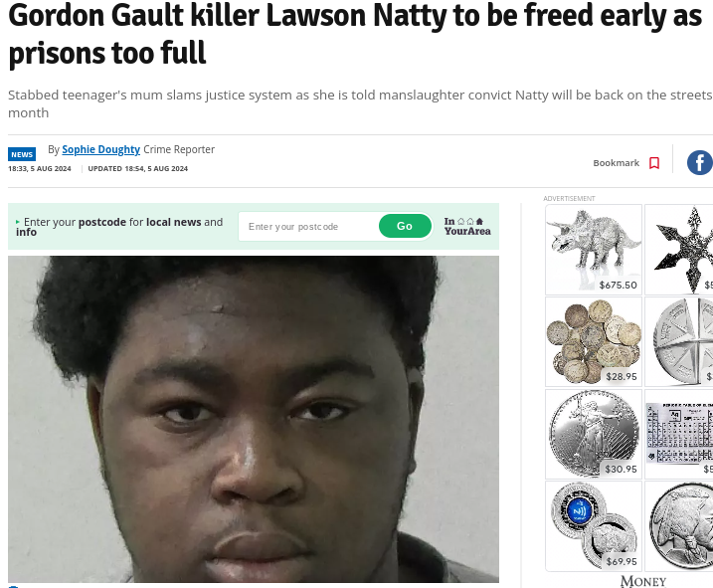713x588 pixels.
Task: Open the silver eagle coin ad $30.95
Action: [594, 434]
